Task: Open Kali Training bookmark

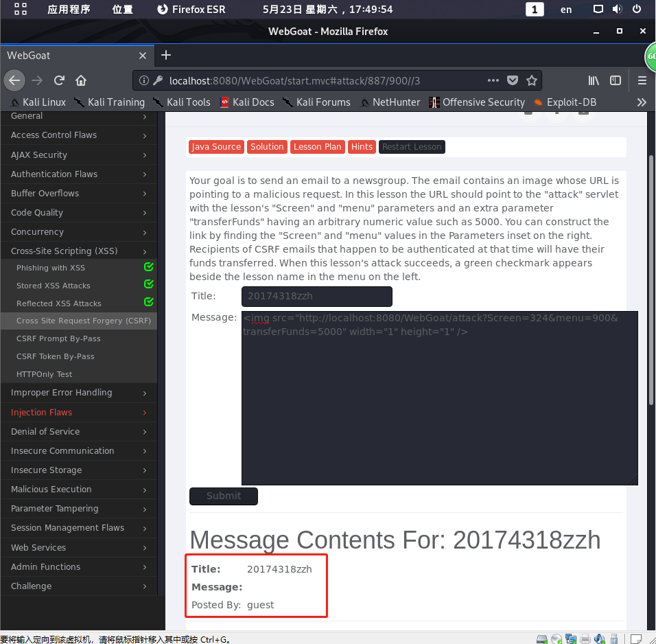Action: coord(109,102)
